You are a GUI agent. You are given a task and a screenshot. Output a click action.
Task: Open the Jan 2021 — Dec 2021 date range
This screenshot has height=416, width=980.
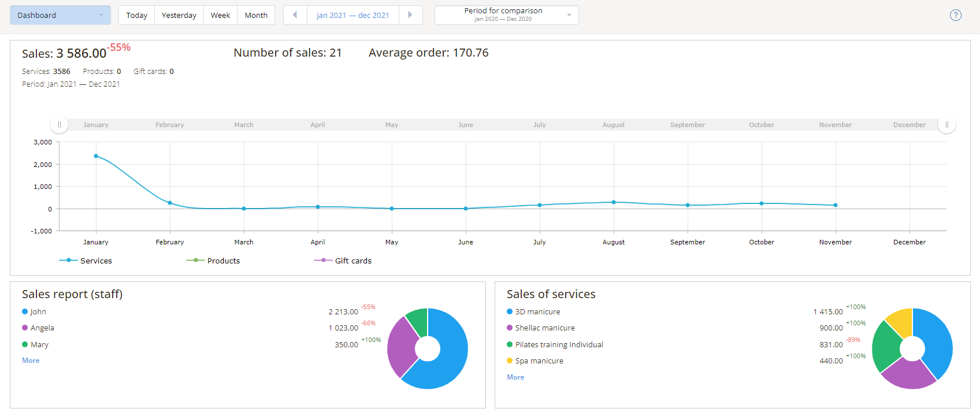pyautogui.click(x=353, y=15)
